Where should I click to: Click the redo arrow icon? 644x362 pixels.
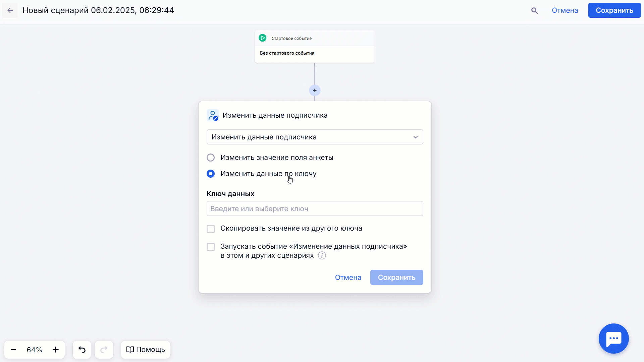pos(104,350)
